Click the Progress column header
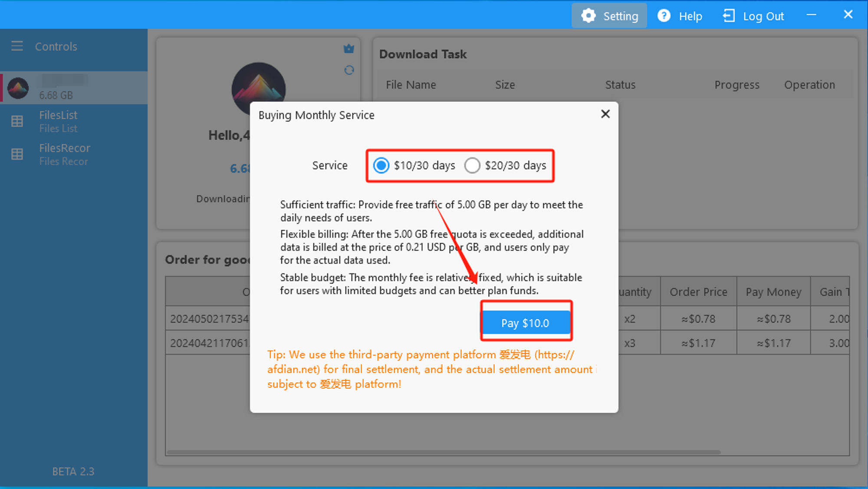868x489 pixels. click(x=737, y=85)
